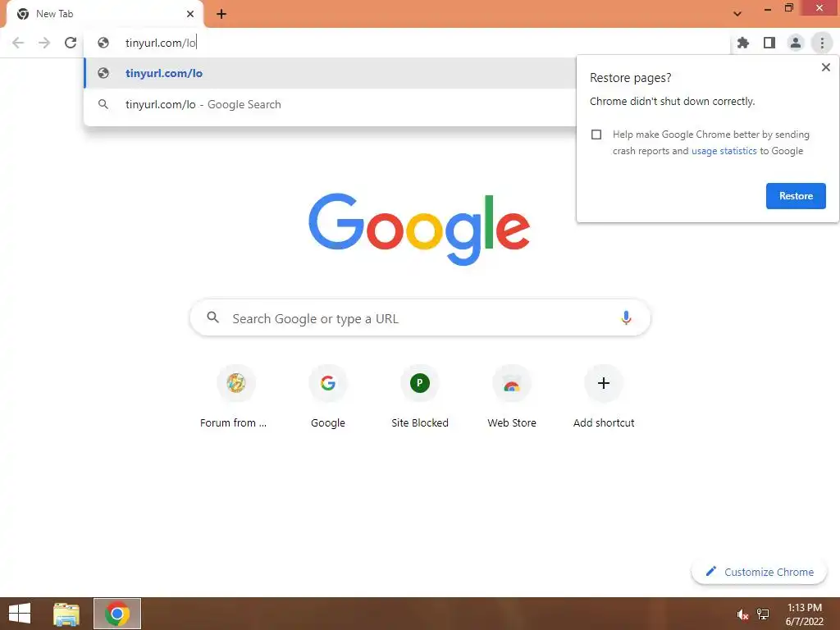Select the New Tab tab
This screenshot has width=840, height=630.
pos(104,14)
